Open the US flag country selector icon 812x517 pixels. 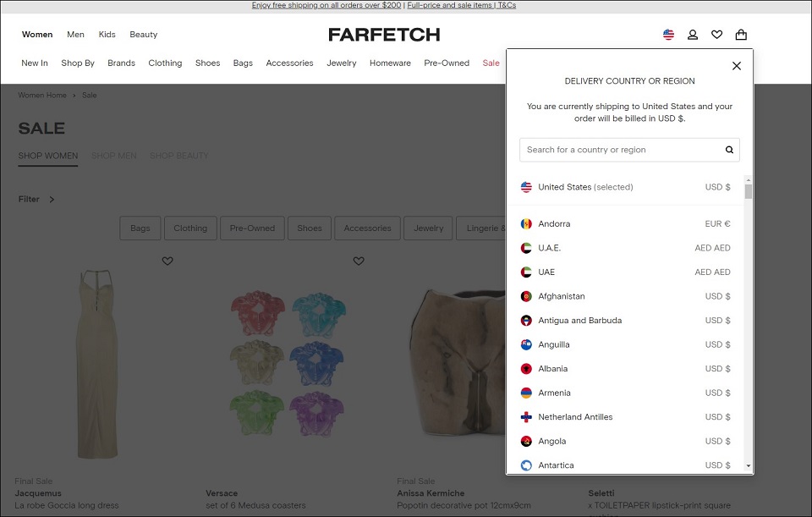click(x=668, y=35)
